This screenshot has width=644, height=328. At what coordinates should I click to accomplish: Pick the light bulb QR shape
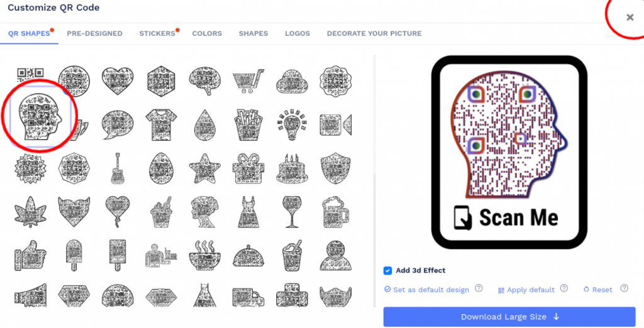(292, 125)
